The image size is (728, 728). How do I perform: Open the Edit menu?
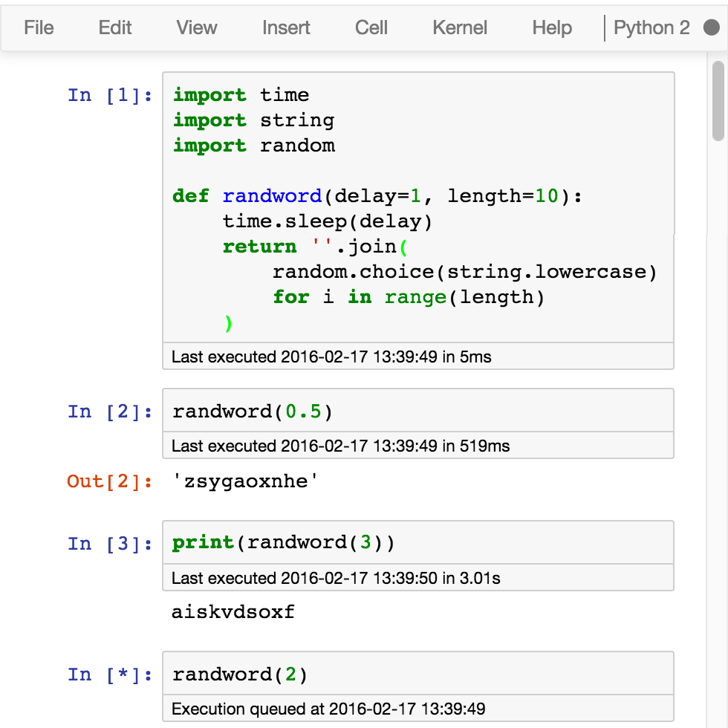[x=114, y=27]
